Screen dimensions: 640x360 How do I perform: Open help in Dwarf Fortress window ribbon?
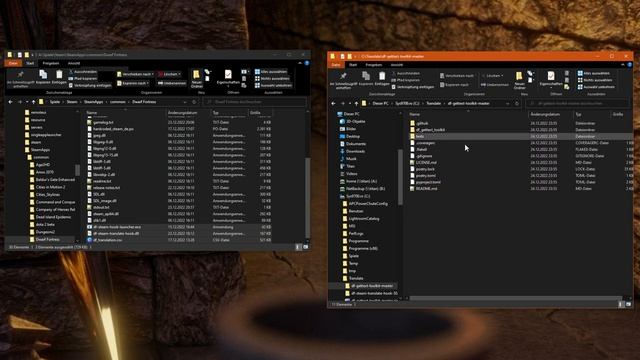click(x=307, y=63)
